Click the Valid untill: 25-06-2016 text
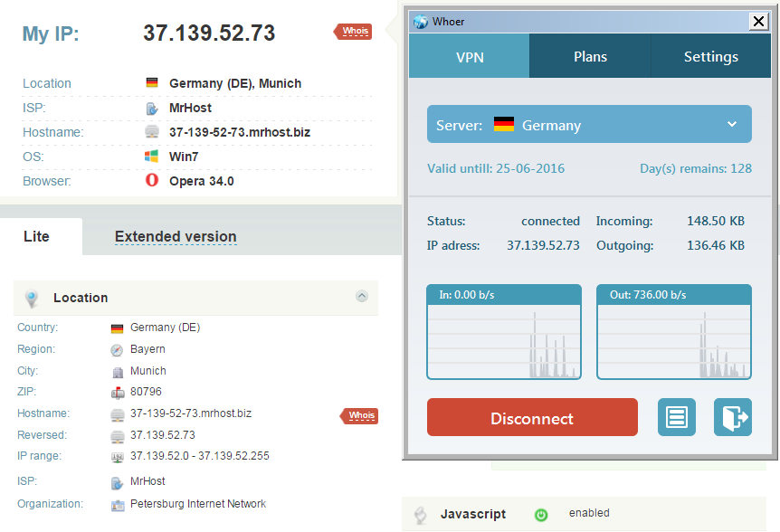Screen dimensions: 780x532 [x=496, y=168]
